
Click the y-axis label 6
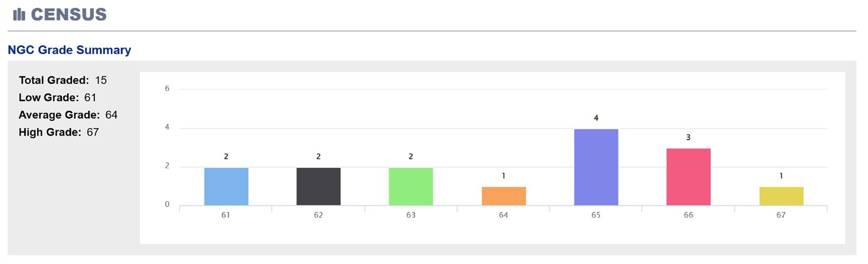(167, 88)
